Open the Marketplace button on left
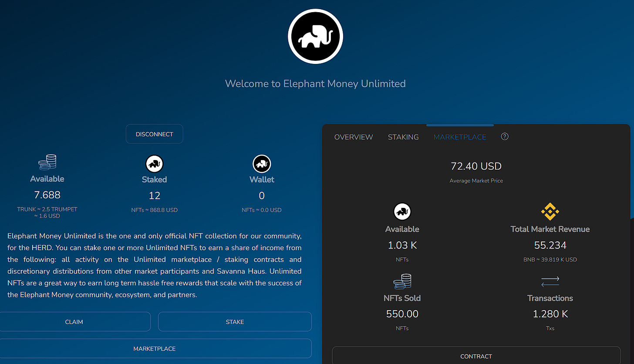 [155, 348]
